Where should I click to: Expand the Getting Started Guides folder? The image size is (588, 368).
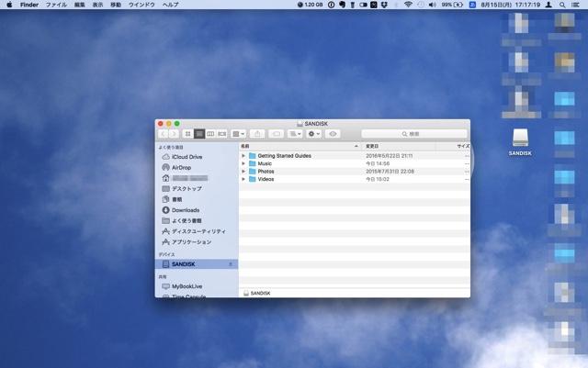pyautogui.click(x=243, y=156)
